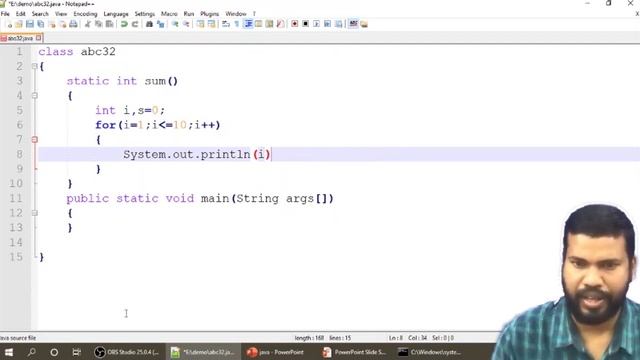Collapse the sum() fold marker on line 4

coord(35,96)
